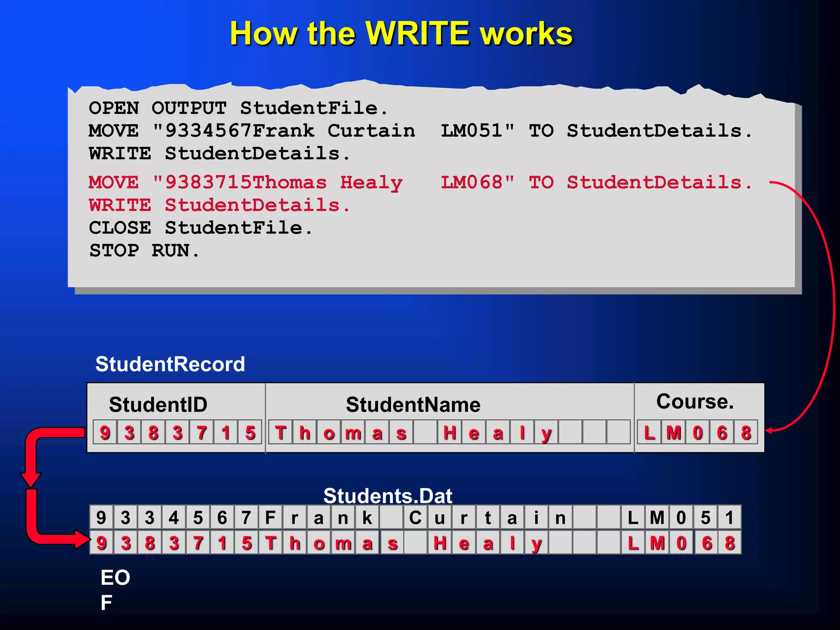The height and width of the screenshot is (630, 840).
Task: Click the "LM051" text in the first MOVE statement
Action: [x=471, y=131]
